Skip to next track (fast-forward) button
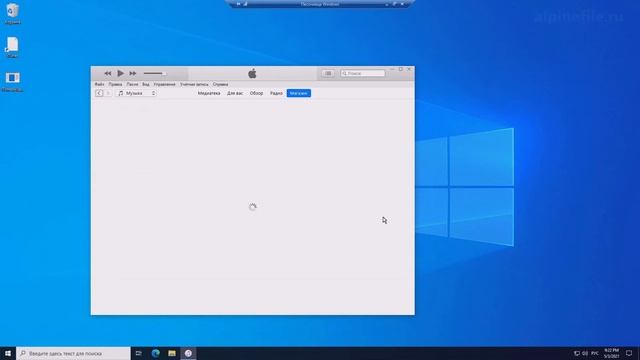The image size is (640, 360). [133, 73]
